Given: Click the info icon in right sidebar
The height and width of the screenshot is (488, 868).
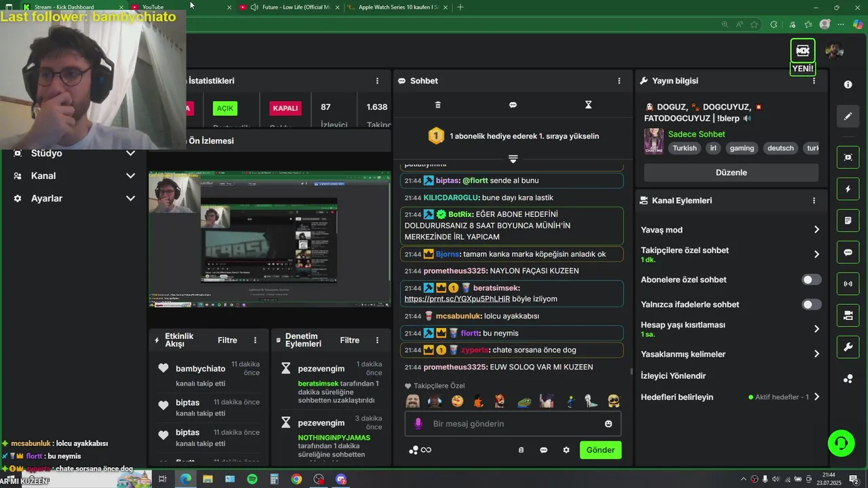Looking at the screenshot, I should click(x=848, y=85).
